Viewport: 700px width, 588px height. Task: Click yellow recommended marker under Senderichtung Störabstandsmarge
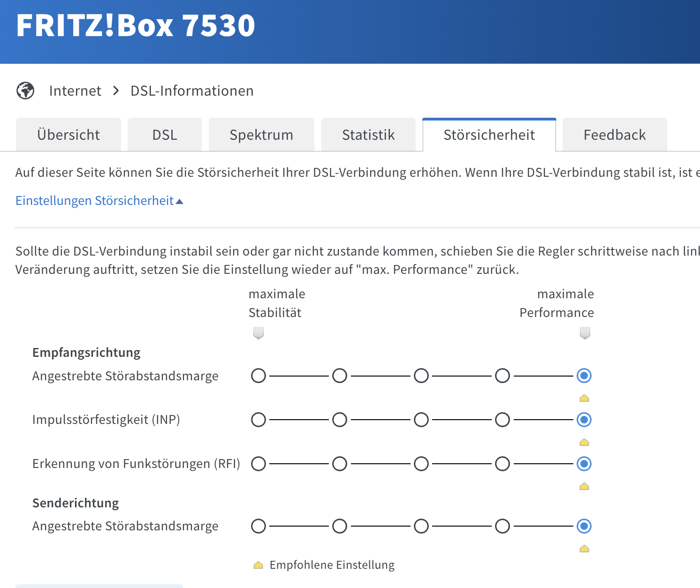584,549
